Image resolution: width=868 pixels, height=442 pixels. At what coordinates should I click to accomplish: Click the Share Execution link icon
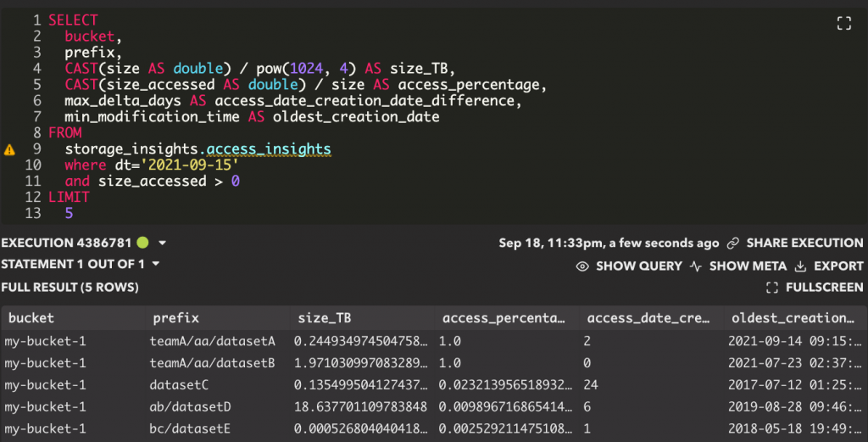[733, 243]
